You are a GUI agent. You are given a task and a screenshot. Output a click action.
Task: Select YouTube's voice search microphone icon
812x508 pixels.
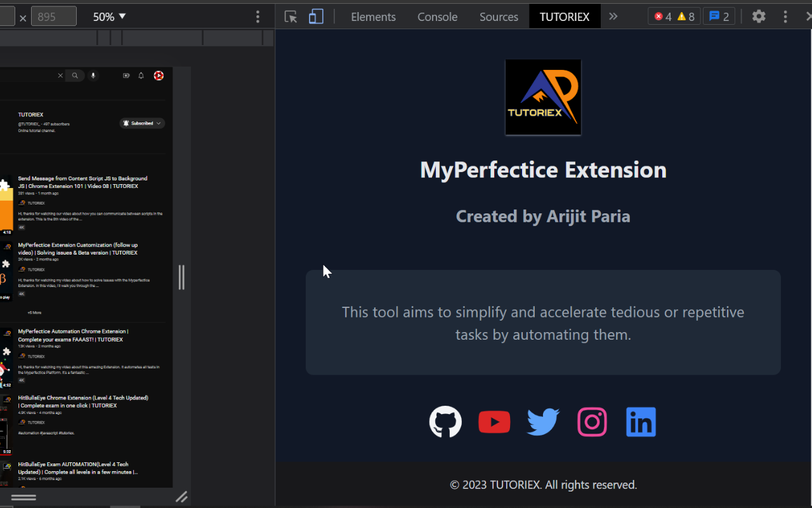click(93, 76)
